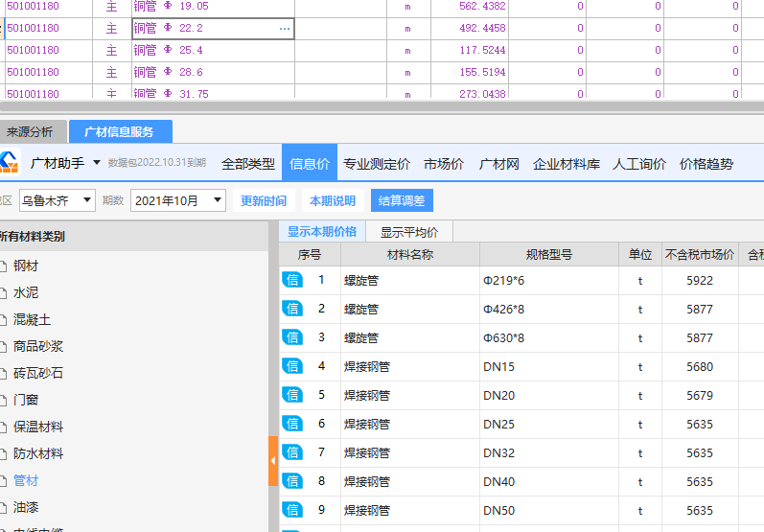Open the 广材助手 dropdown arrow
Screen dimensions: 764x532
[97, 163]
